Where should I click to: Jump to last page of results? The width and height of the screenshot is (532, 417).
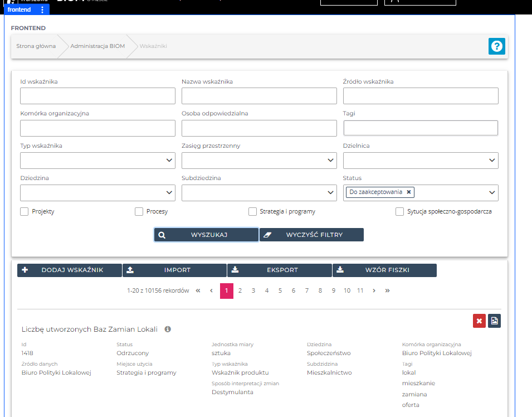(387, 290)
